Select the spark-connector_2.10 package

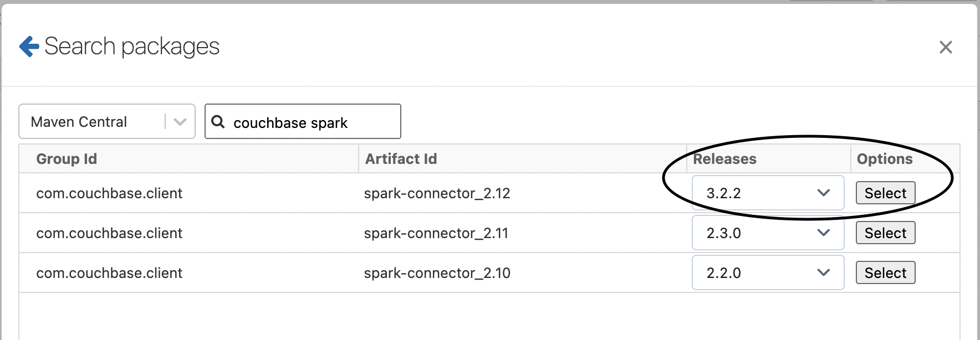coord(885,272)
